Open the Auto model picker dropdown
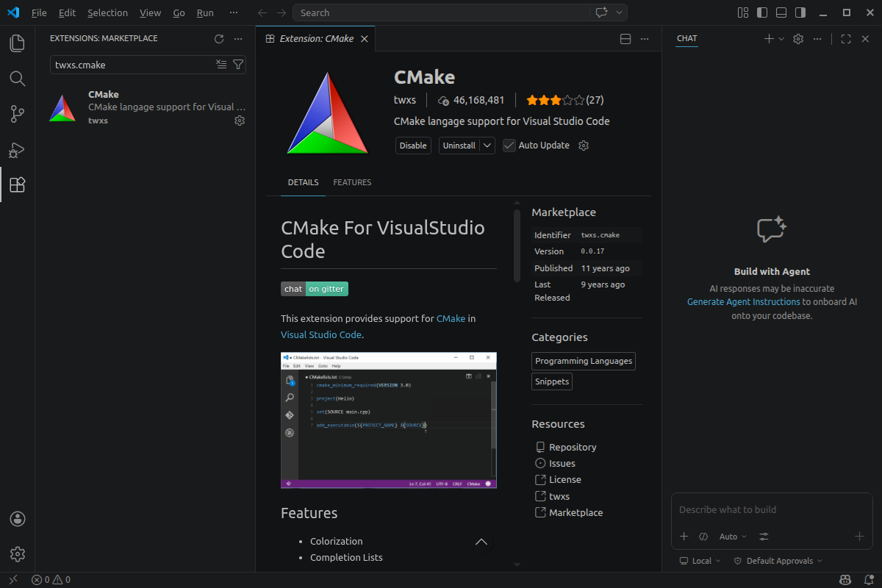Screen dimensions: 882x588 (733, 537)
